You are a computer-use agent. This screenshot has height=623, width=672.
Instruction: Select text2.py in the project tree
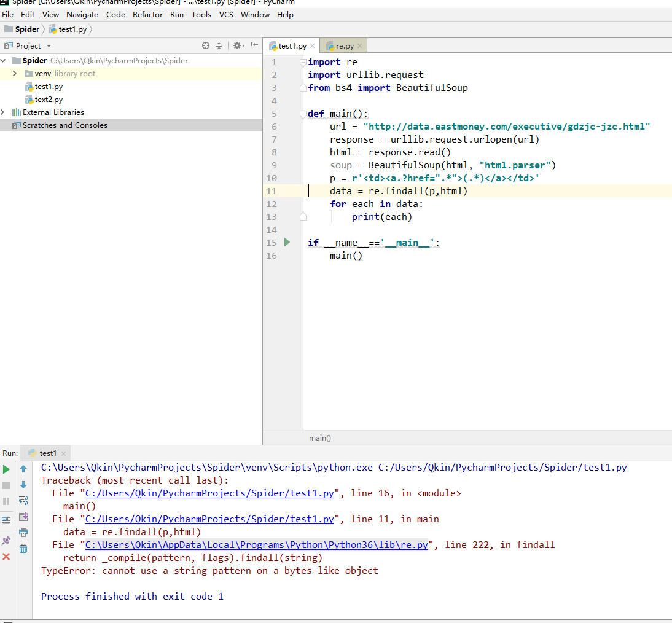click(49, 100)
